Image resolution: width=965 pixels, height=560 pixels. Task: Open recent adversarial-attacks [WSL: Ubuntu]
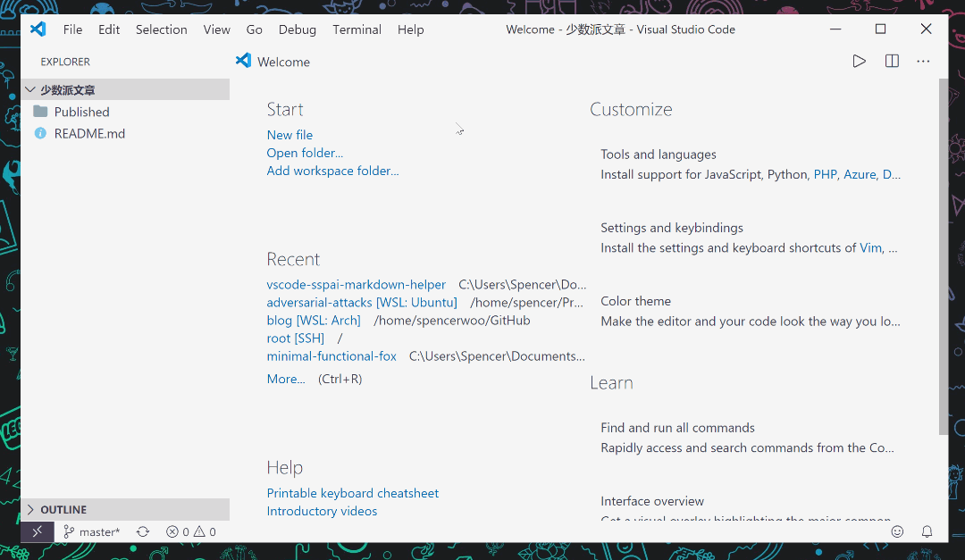362,302
